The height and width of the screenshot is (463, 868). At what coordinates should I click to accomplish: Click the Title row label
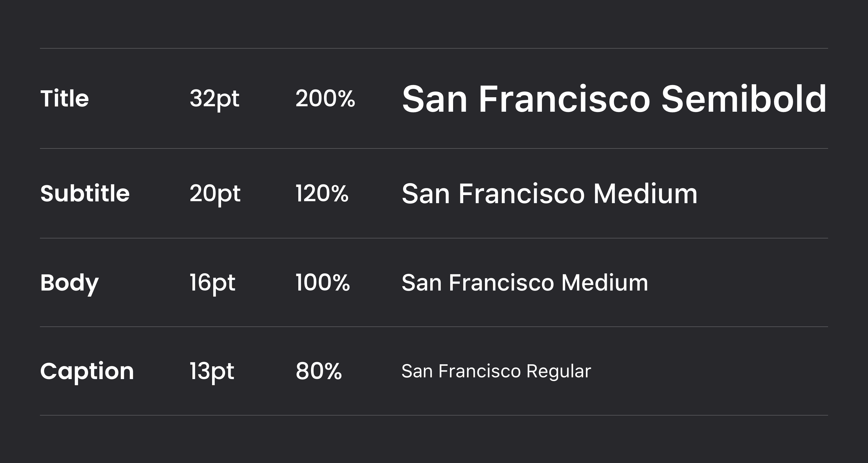point(64,99)
